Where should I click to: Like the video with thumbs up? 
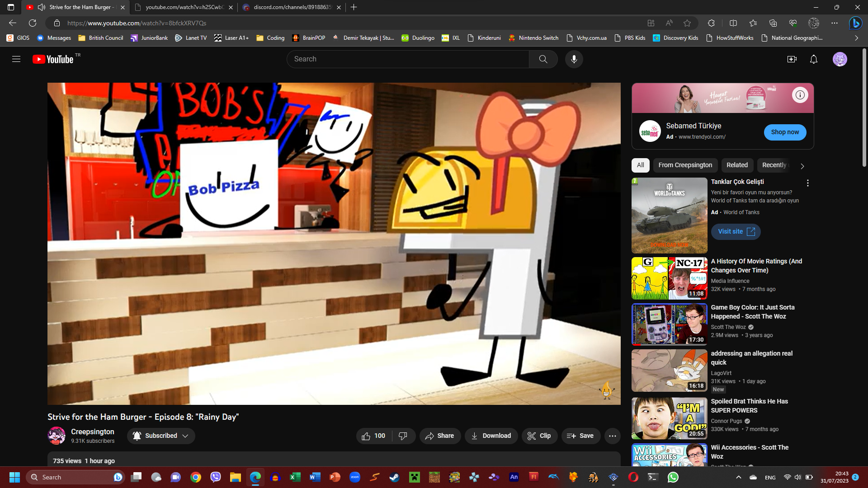point(373,436)
